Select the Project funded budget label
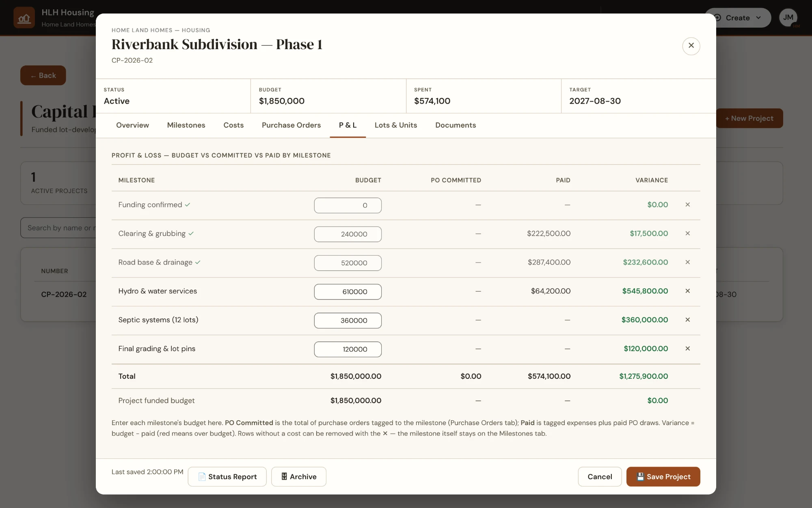This screenshot has height=508, width=812. (x=156, y=401)
